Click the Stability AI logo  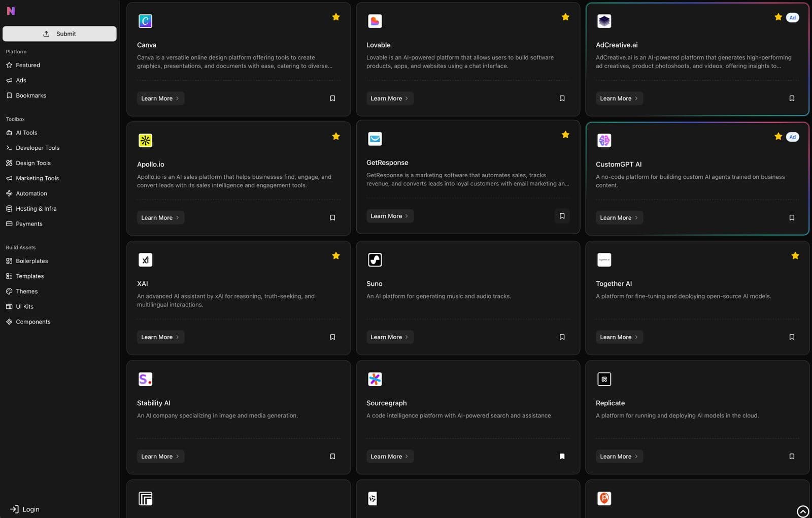click(146, 379)
